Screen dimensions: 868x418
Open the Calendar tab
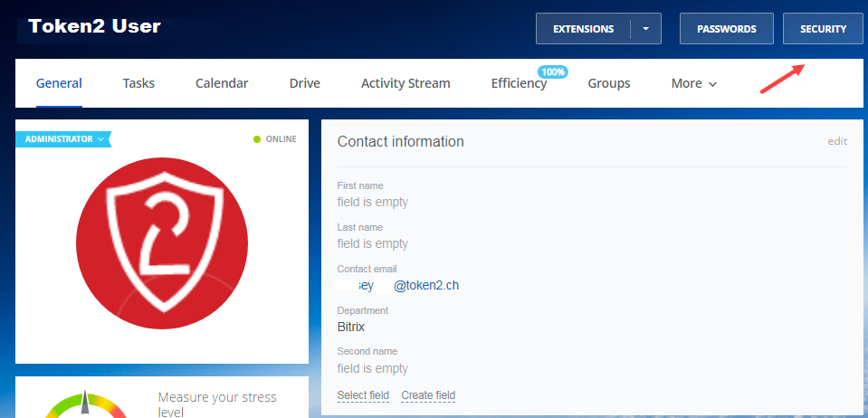[222, 83]
